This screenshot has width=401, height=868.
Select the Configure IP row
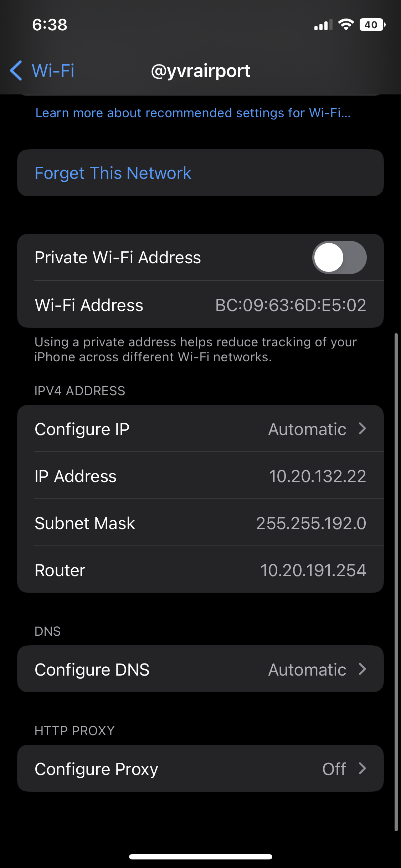(x=200, y=429)
